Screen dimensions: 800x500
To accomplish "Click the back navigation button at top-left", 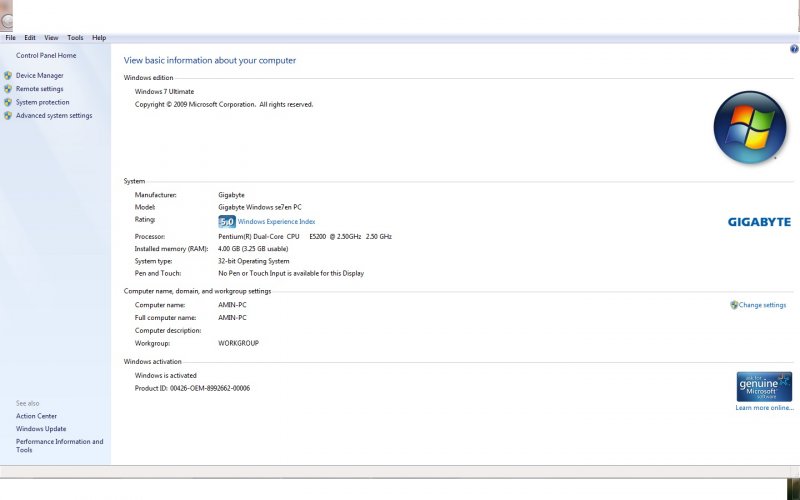I will pyautogui.click(x=6, y=19).
